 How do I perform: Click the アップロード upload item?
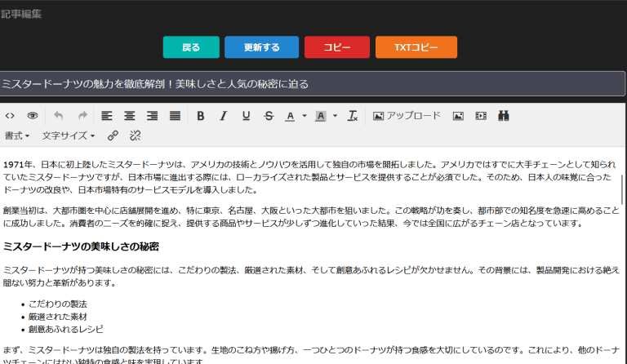pos(407,116)
